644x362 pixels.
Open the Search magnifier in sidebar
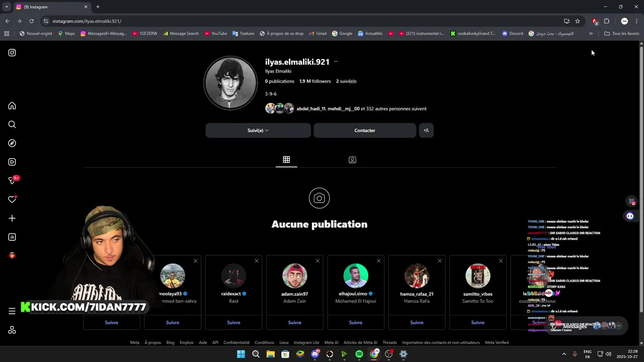12,124
